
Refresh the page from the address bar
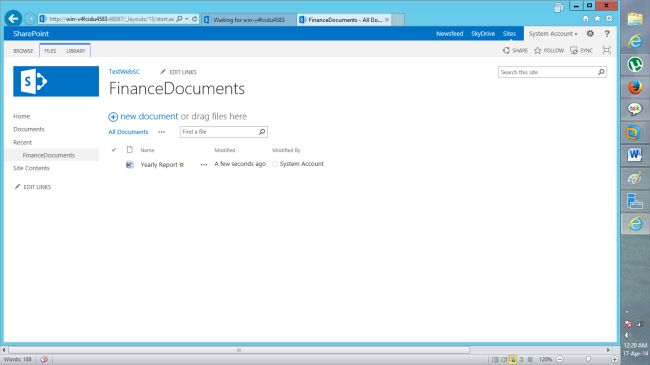coord(194,19)
